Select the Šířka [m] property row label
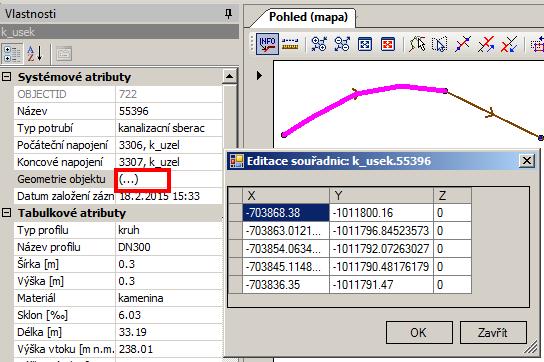Image resolution: width=544 pixels, height=362 pixels. tap(38, 264)
